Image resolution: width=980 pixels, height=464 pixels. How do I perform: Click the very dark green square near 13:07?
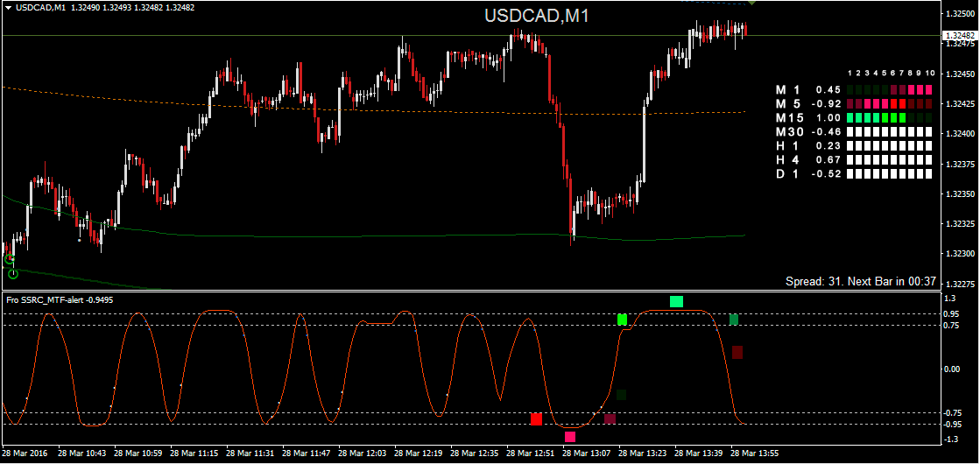(621, 395)
